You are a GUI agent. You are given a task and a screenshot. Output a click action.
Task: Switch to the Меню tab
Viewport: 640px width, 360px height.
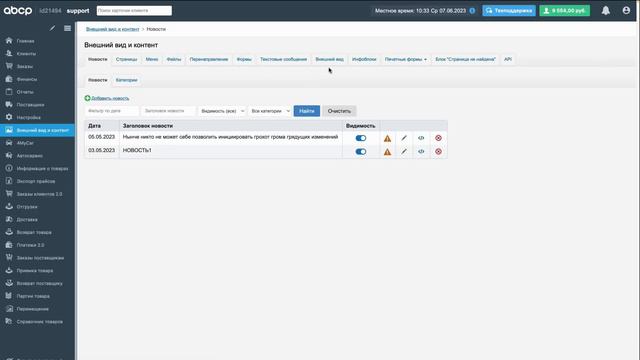tap(152, 59)
